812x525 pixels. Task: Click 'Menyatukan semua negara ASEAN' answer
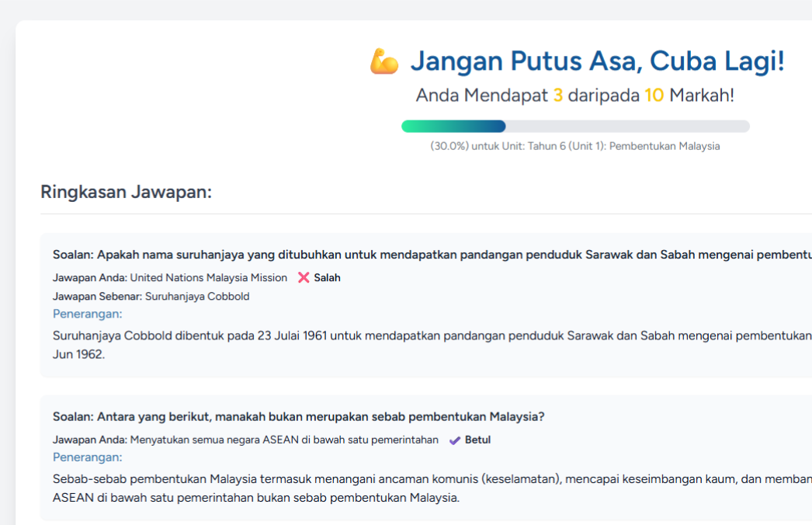[x=284, y=440]
